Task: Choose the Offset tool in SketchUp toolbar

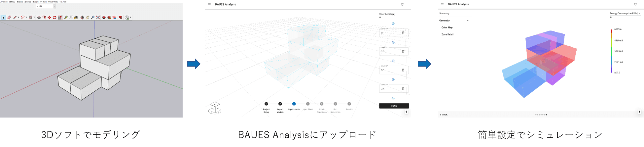Action: tap(44, 18)
